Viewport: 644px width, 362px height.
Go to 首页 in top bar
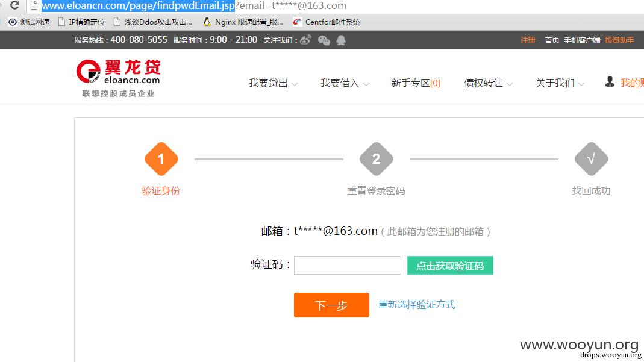[552, 40]
